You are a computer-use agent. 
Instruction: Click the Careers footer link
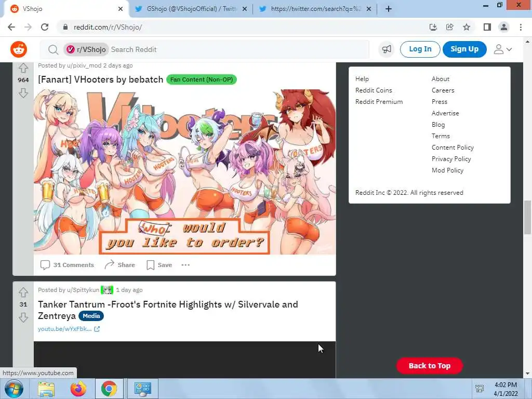tap(443, 90)
